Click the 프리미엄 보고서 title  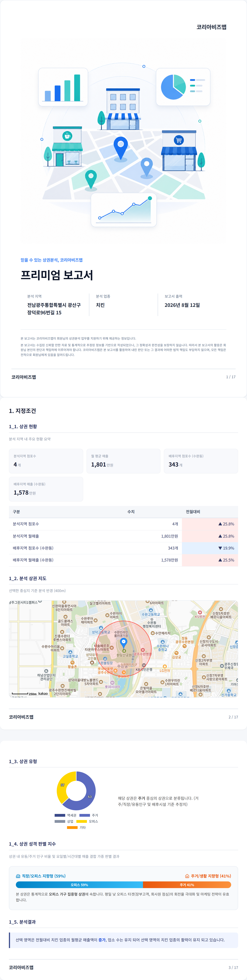57,275
